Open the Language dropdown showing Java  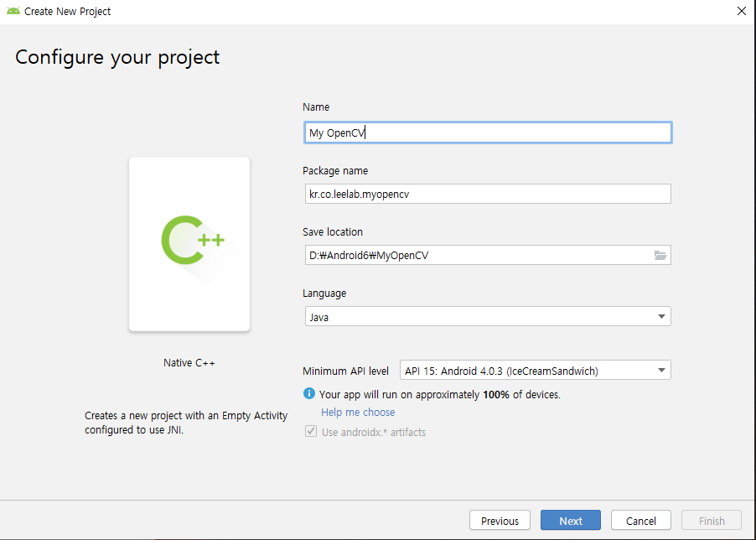pos(486,317)
